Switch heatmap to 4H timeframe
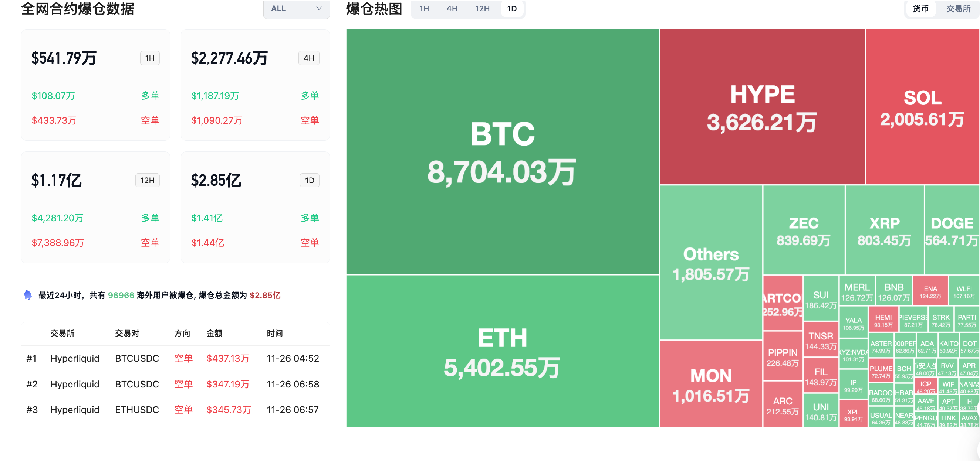The width and height of the screenshot is (980, 461). [x=452, y=9]
